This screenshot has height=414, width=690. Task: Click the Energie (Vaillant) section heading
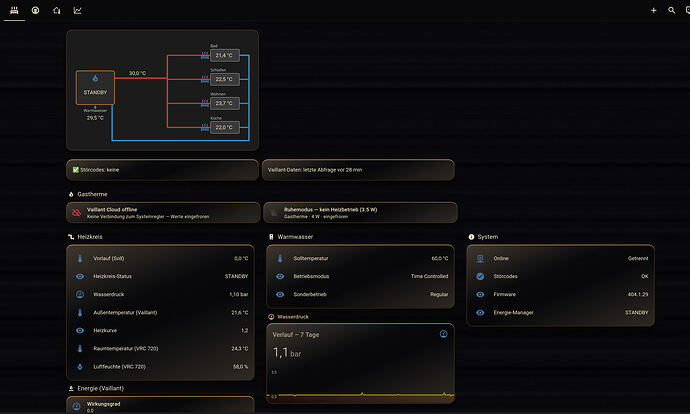[100, 388]
